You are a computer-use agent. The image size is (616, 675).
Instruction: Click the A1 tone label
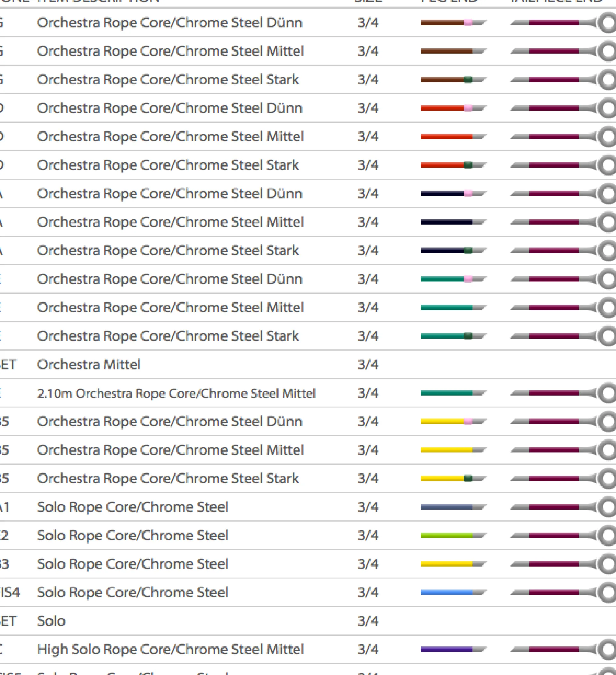tap(5, 507)
